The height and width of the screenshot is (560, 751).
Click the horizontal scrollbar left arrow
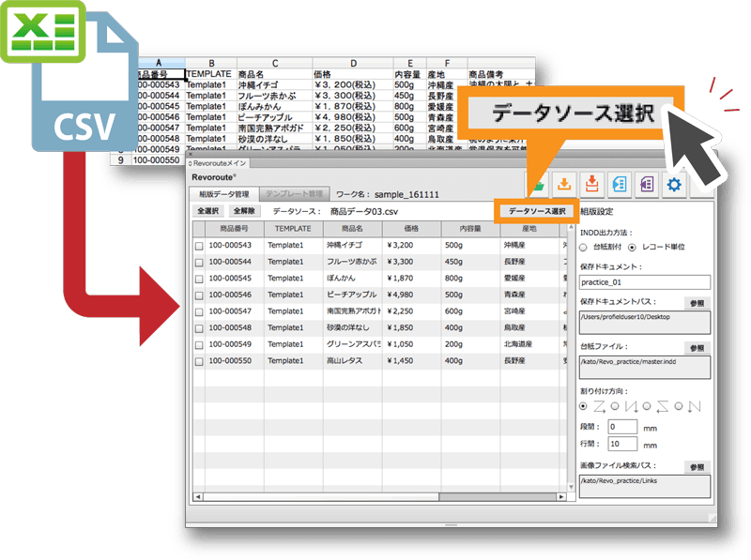[x=197, y=497]
